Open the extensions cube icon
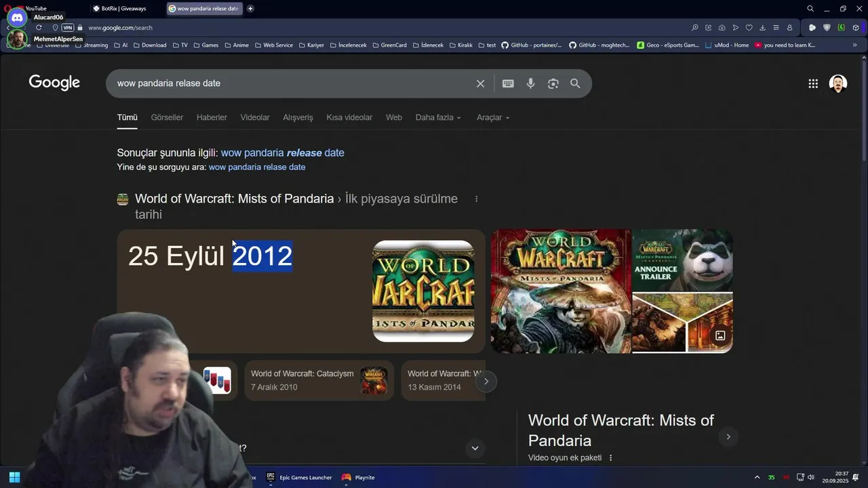This screenshot has height=488, width=868. (x=856, y=28)
